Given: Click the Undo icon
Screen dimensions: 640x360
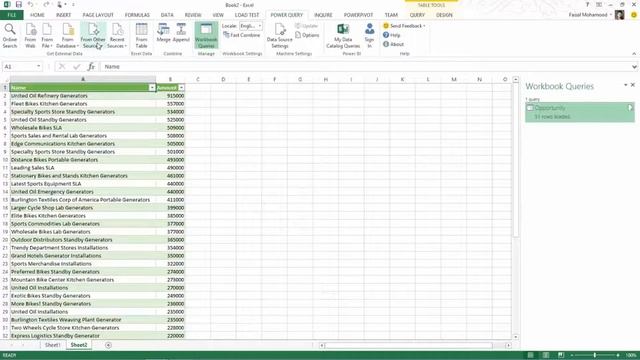Looking at the screenshot, I should coord(31,4).
